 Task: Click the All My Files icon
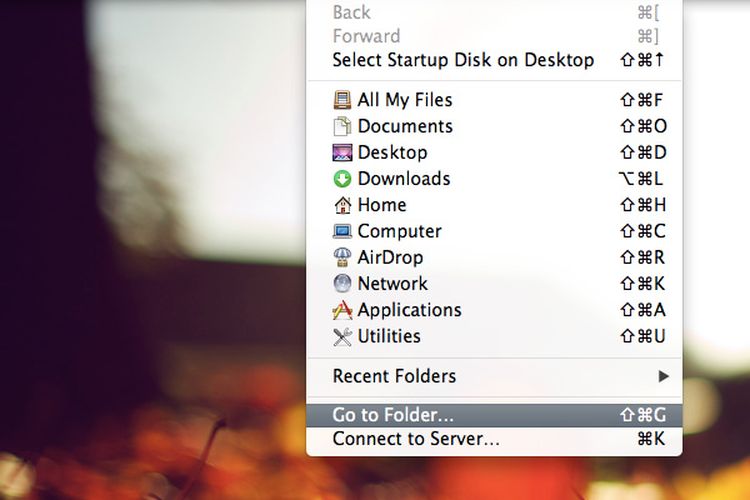pyautogui.click(x=342, y=100)
